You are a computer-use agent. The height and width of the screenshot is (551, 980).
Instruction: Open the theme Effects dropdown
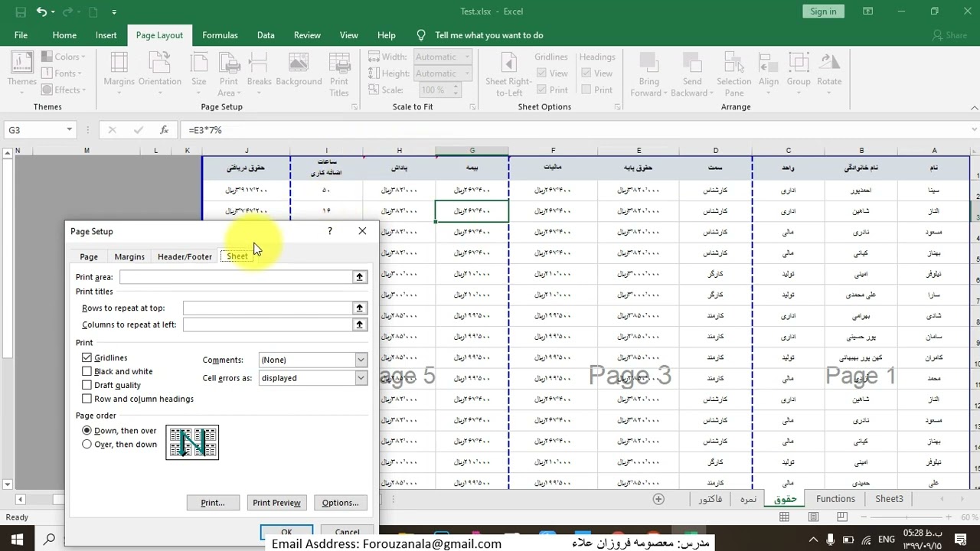pos(63,90)
